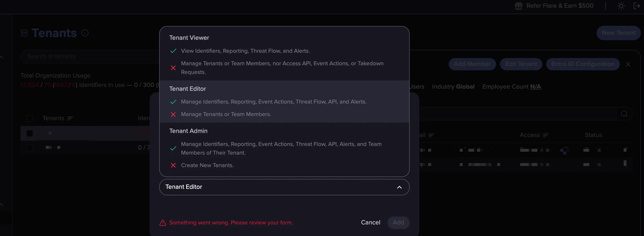The height and width of the screenshot is (236, 644).
Task: Click the New Tenant button
Action: 618,33
